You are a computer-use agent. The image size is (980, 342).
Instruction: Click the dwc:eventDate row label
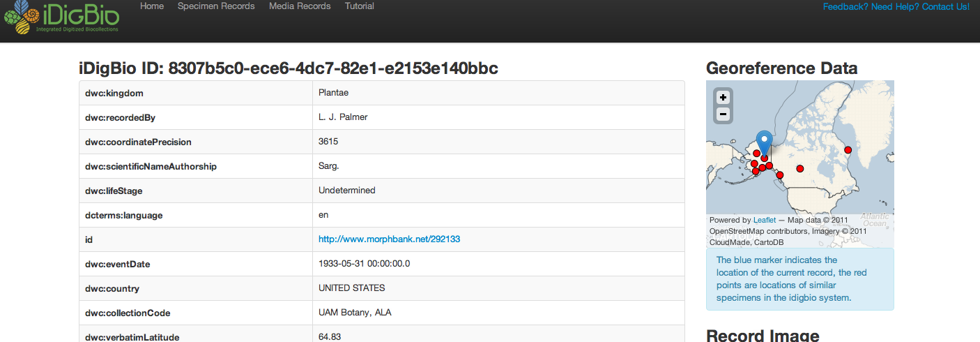coord(117,264)
